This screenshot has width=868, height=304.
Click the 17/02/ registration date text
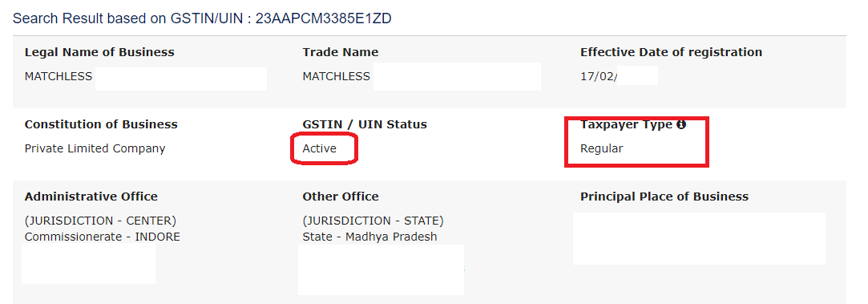click(x=599, y=76)
